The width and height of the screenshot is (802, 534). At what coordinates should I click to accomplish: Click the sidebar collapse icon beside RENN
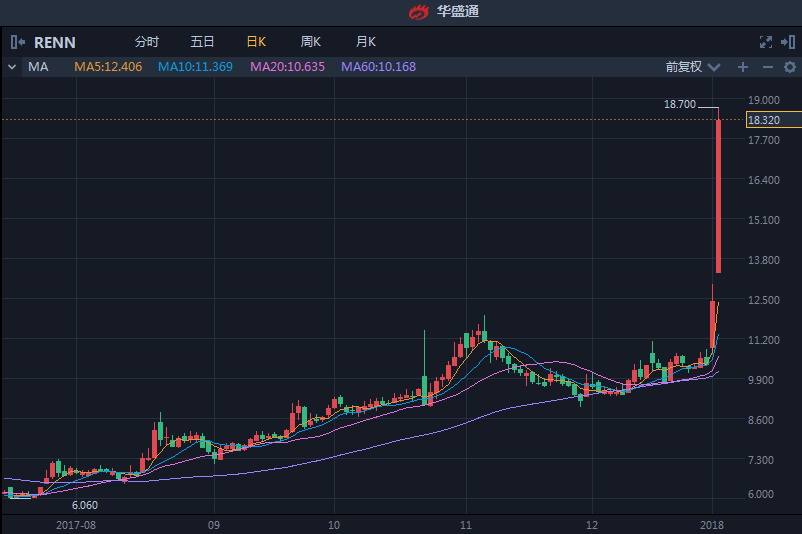(18, 42)
